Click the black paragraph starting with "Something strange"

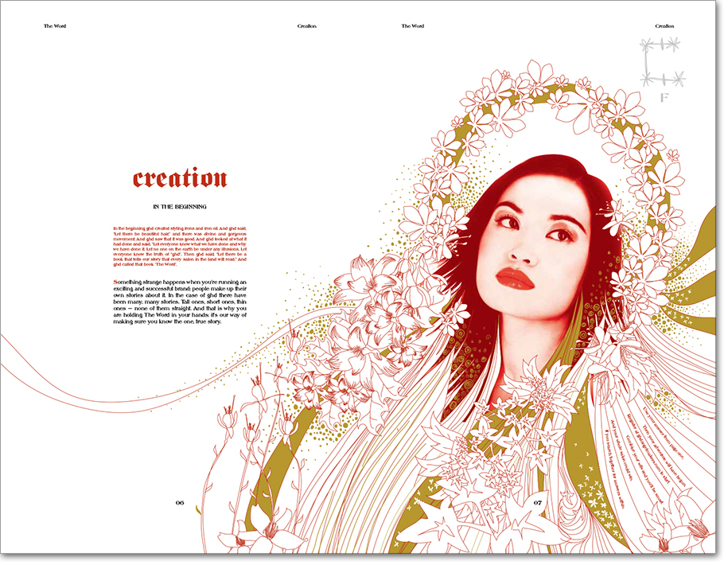(180, 302)
